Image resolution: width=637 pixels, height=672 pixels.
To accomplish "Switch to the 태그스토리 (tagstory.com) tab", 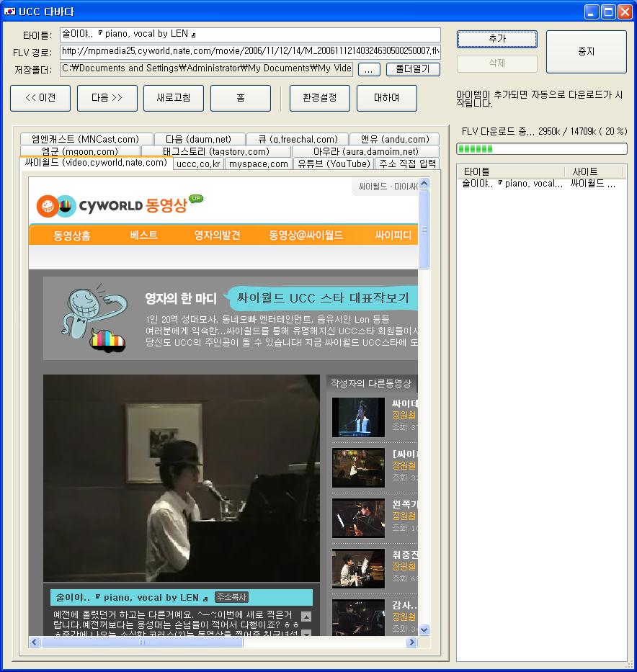I will 216,151.
